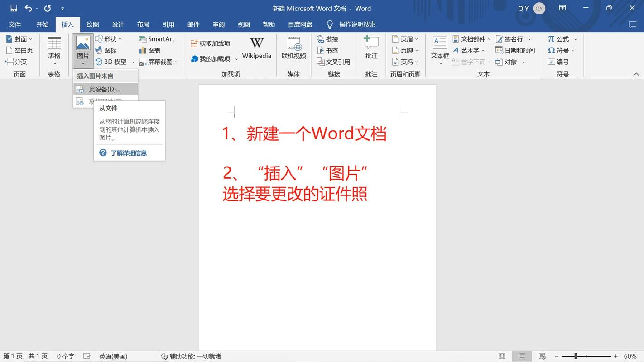The height and width of the screenshot is (362, 644).
Task: Open the 页眉 header menu
Action: (x=405, y=39)
